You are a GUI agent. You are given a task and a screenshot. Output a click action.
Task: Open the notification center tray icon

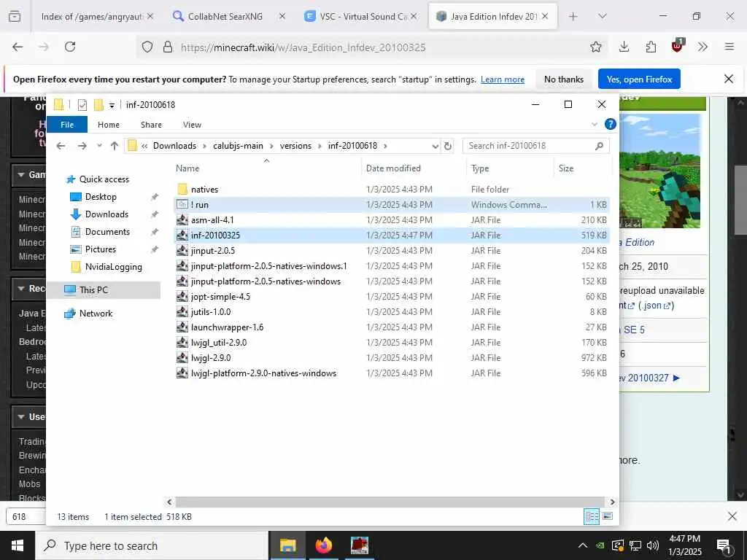coord(724,545)
